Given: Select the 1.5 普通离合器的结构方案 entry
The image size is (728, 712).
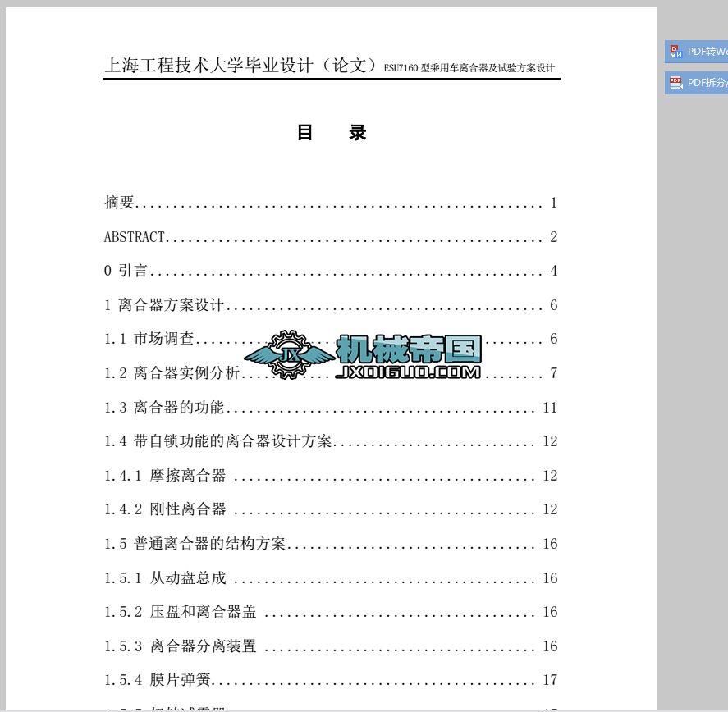Looking at the screenshot, I should click(x=331, y=544).
